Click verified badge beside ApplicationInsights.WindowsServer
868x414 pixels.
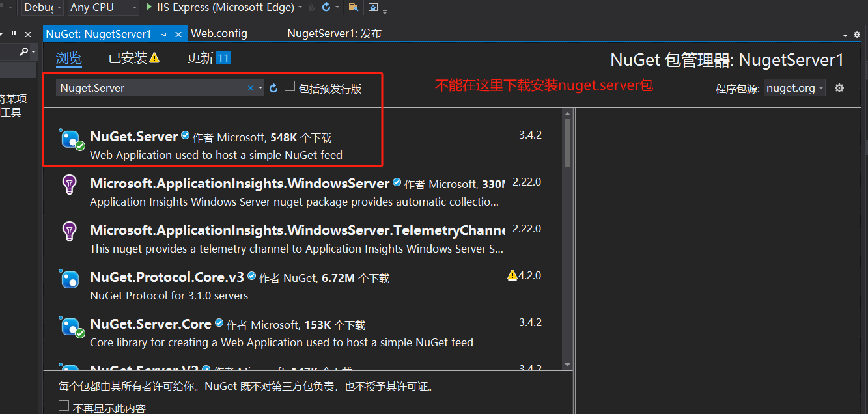(397, 182)
